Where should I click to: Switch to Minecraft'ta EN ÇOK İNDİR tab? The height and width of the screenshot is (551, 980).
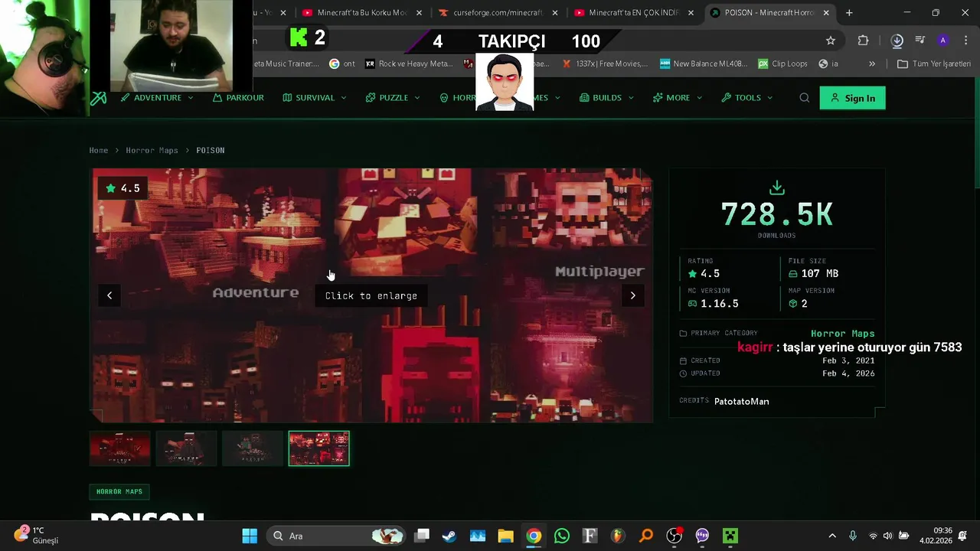pos(634,13)
